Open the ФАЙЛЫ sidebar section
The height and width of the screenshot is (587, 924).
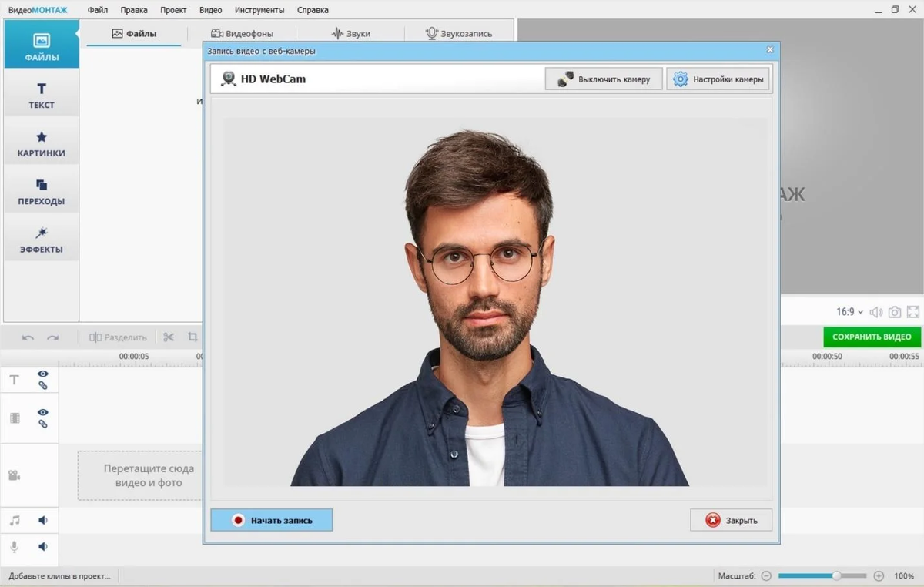tap(42, 45)
